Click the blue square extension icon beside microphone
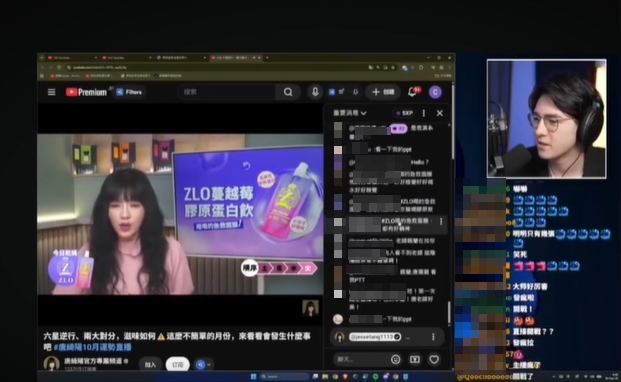Viewport: 621px width, 382px height. point(332,92)
